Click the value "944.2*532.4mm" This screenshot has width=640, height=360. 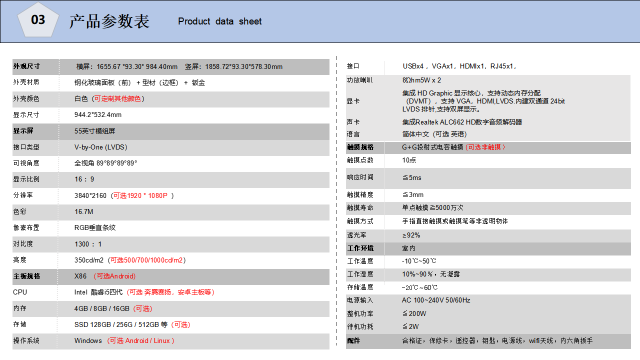(x=98, y=115)
